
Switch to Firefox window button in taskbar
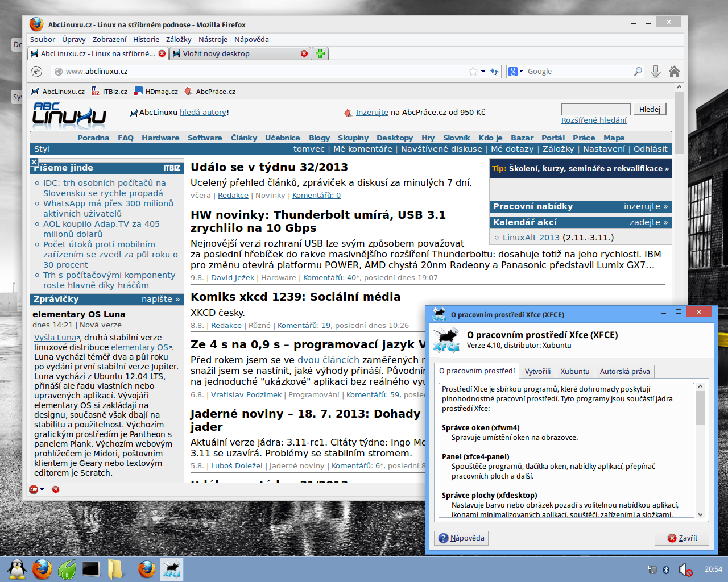coord(147,569)
